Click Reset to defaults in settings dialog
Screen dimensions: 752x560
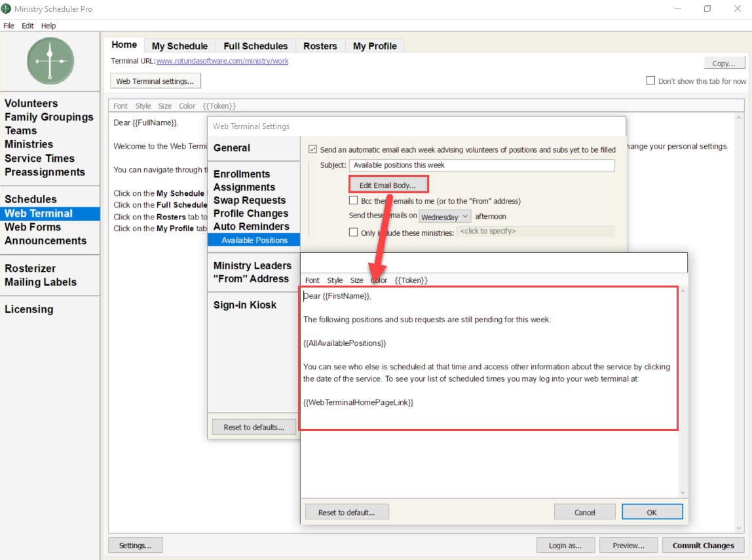254,426
